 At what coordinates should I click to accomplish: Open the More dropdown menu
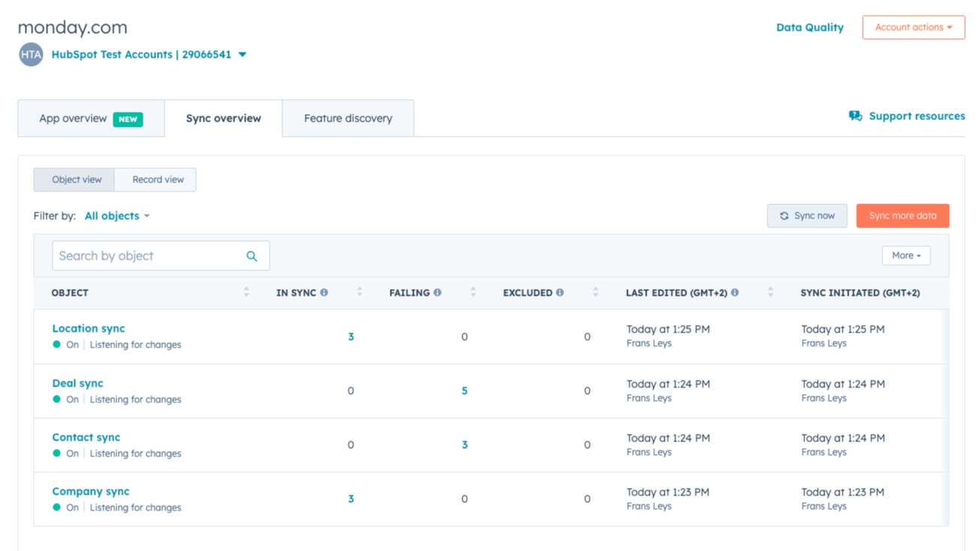906,256
